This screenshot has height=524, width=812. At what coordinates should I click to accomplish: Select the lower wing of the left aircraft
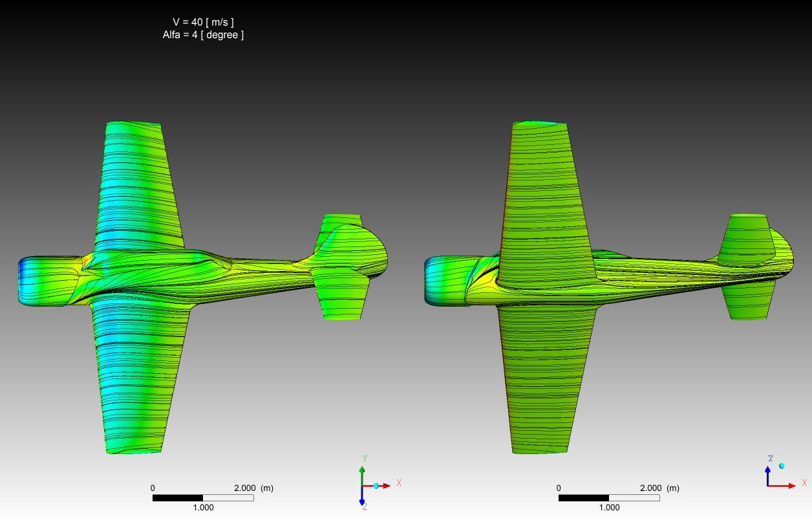point(139,375)
